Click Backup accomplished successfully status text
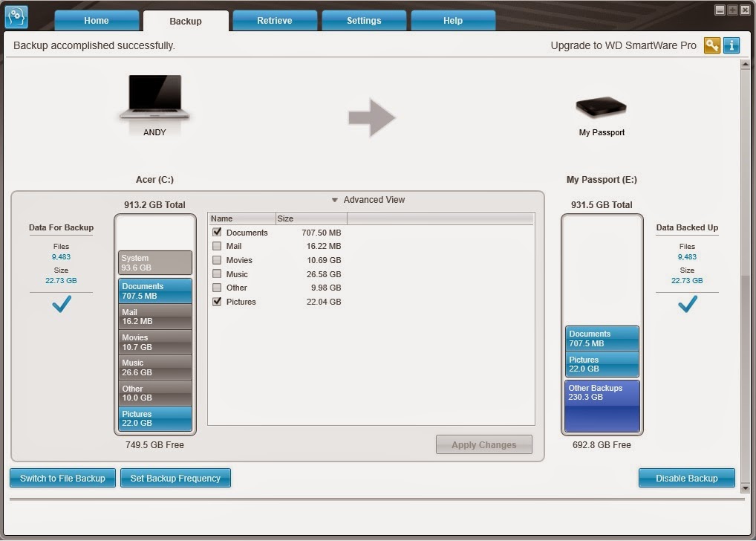 coord(94,45)
